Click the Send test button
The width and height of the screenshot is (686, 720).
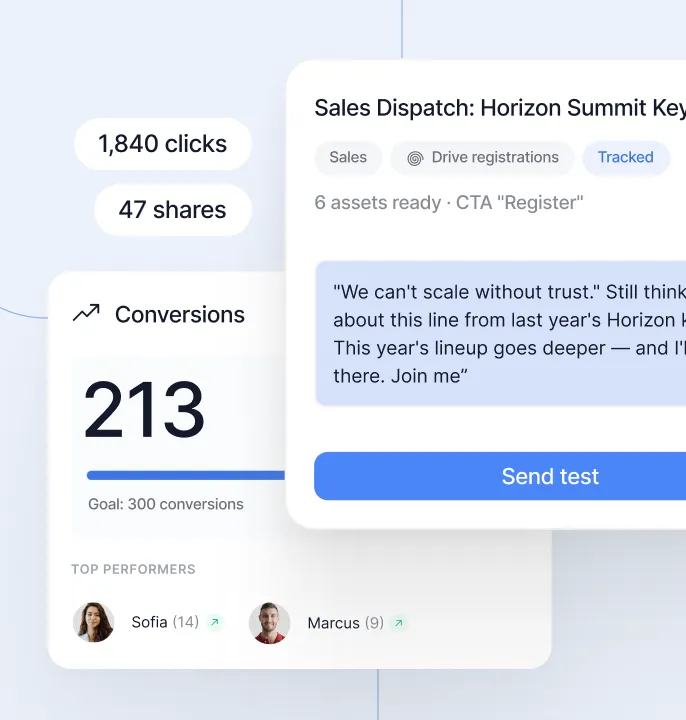500,476
